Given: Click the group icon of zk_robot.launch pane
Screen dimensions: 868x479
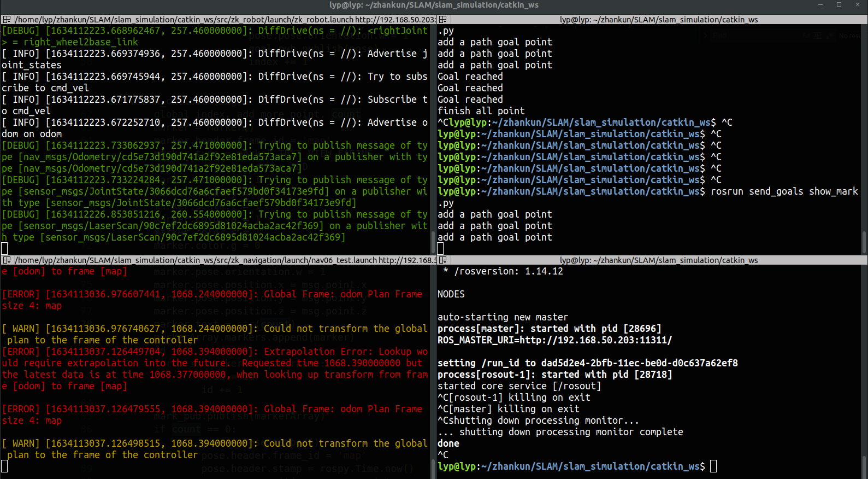Looking at the screenshot, I should [7, 19].
